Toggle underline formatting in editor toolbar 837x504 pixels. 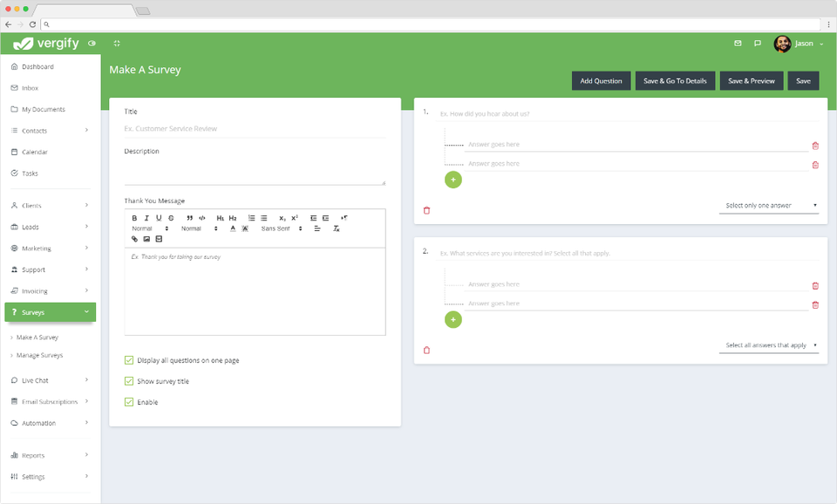coord(159,218)
